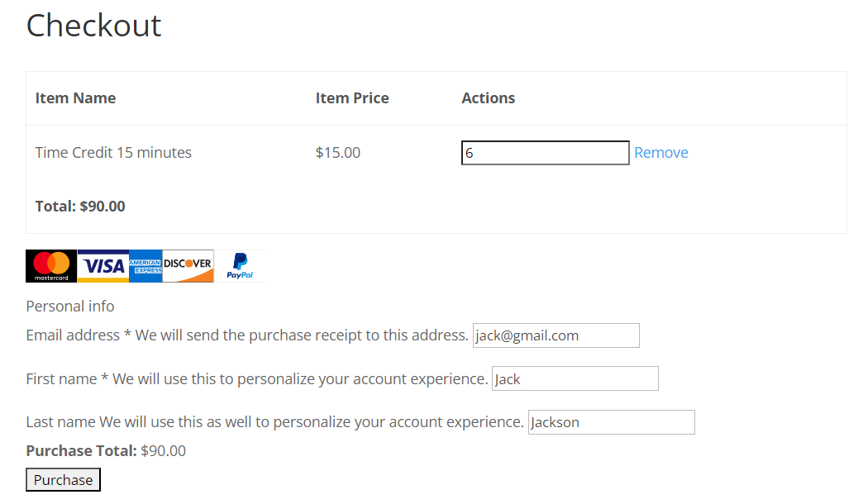The width and height of the screenshot is (868, 504).
Task: Click the Purchase Total amount line
Action: pos(106,451)
